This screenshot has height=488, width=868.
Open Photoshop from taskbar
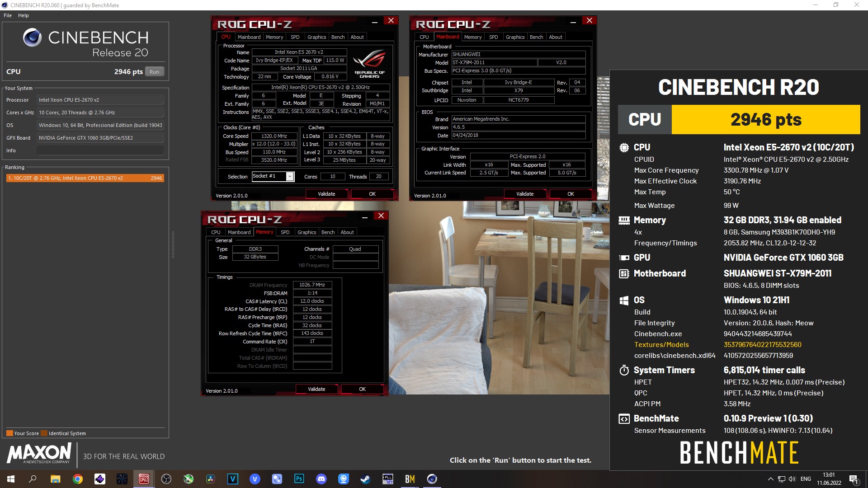pyautogui.click(x=299, y=479)
